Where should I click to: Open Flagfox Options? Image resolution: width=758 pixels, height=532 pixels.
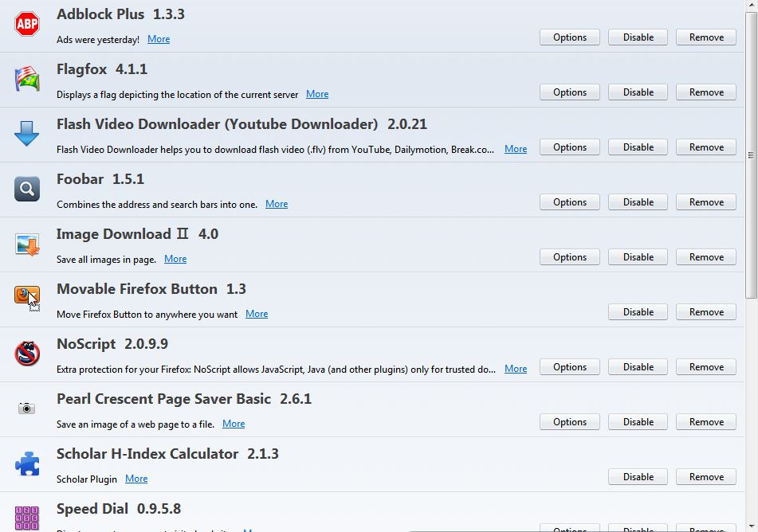tap(569, 92)
